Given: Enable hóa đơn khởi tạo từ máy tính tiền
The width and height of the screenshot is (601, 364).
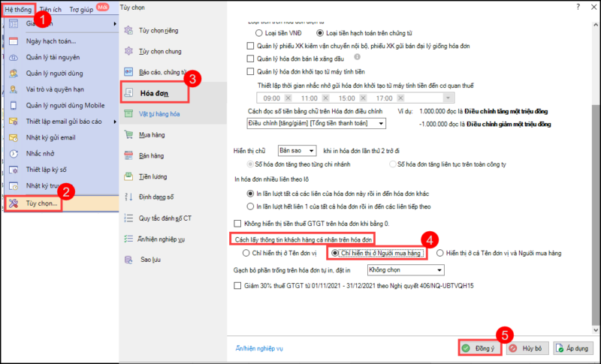Looking at the screenshot, I should pyautogui.click(x=250, y=71).
